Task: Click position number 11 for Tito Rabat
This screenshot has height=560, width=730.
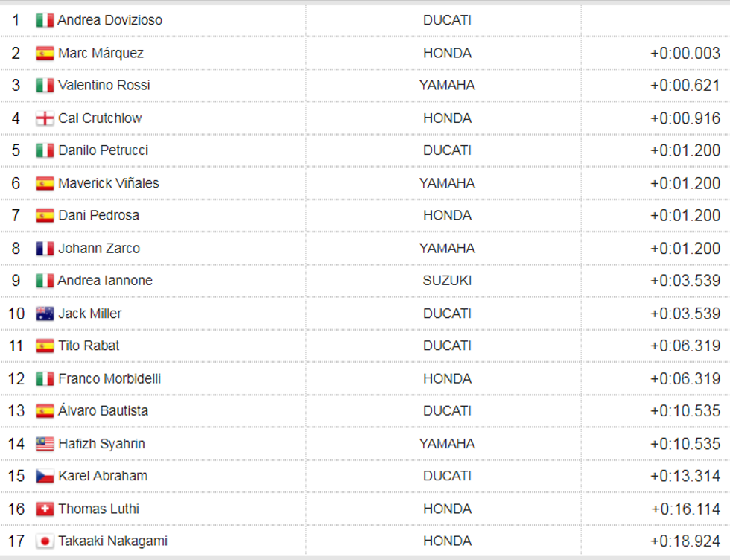Action: coord(16,346)
